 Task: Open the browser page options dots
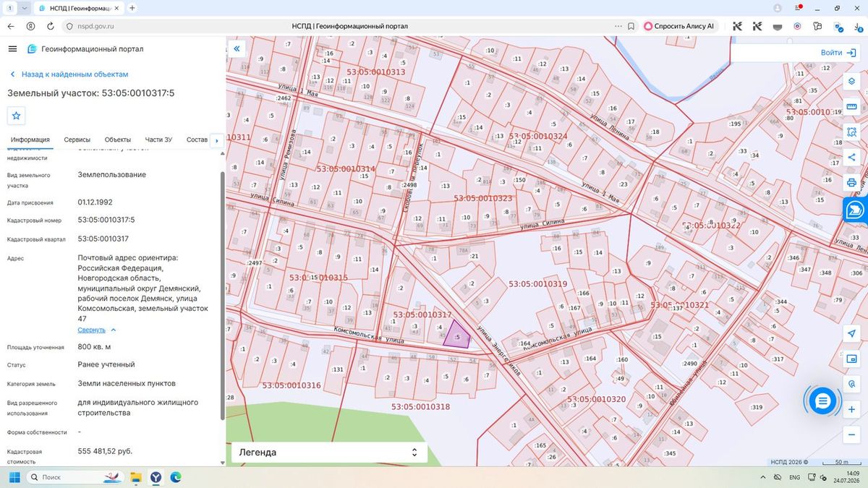click(618, 26)
